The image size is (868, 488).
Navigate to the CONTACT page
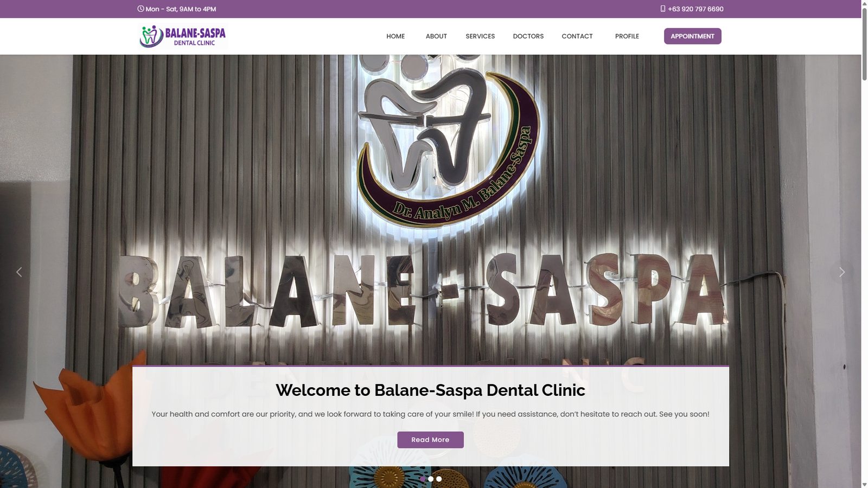click(x=577, y=36)
